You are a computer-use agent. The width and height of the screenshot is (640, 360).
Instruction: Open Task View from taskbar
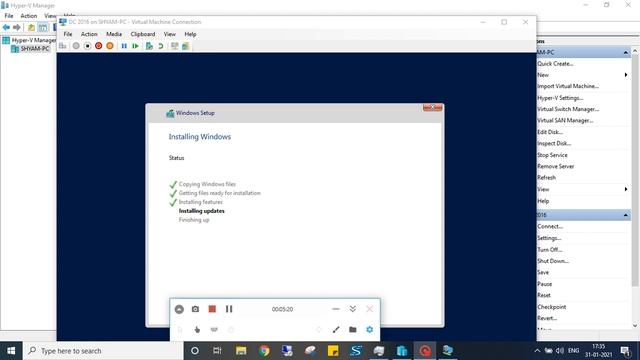(x=217, y=351)
